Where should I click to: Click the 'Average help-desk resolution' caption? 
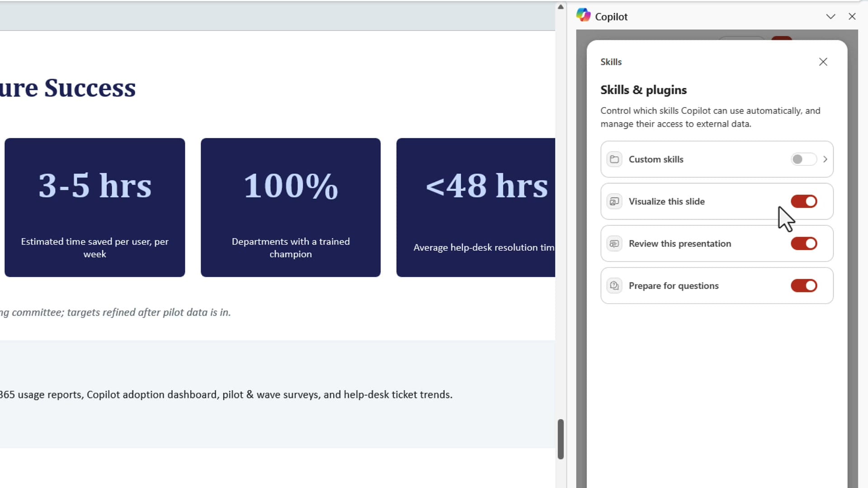tap(484, 248)
